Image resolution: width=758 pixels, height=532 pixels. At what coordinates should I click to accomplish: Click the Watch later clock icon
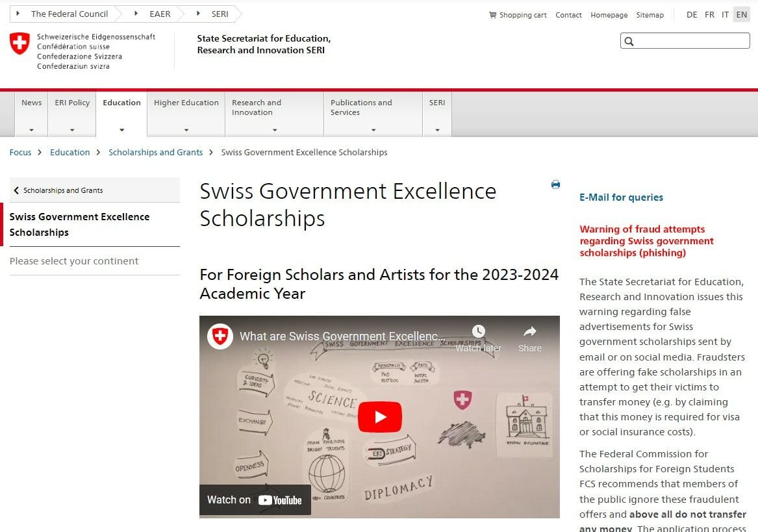[478, 331]
